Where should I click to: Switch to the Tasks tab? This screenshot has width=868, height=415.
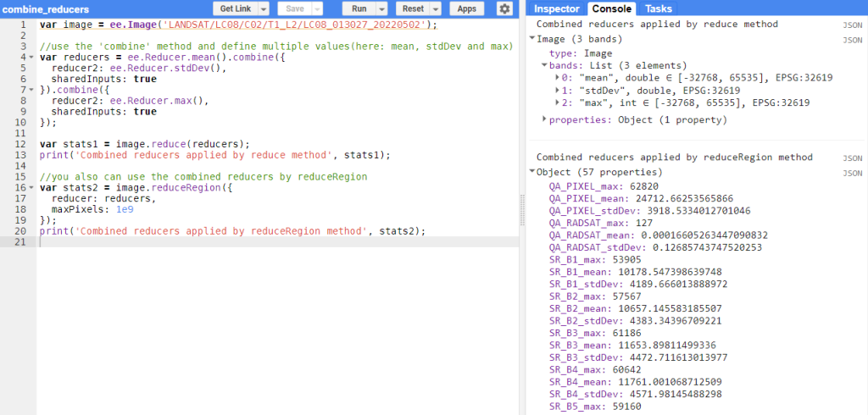[x=658, y=8]
